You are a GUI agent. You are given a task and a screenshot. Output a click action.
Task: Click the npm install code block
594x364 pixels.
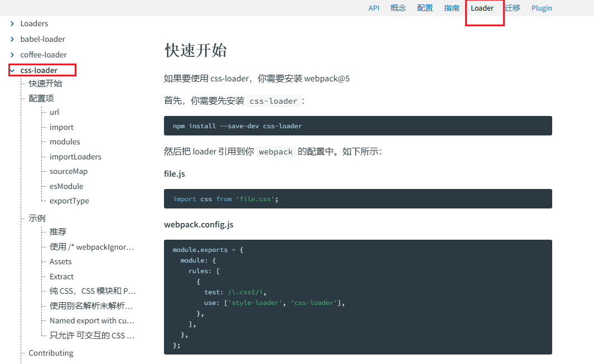(x=358, y=126)
